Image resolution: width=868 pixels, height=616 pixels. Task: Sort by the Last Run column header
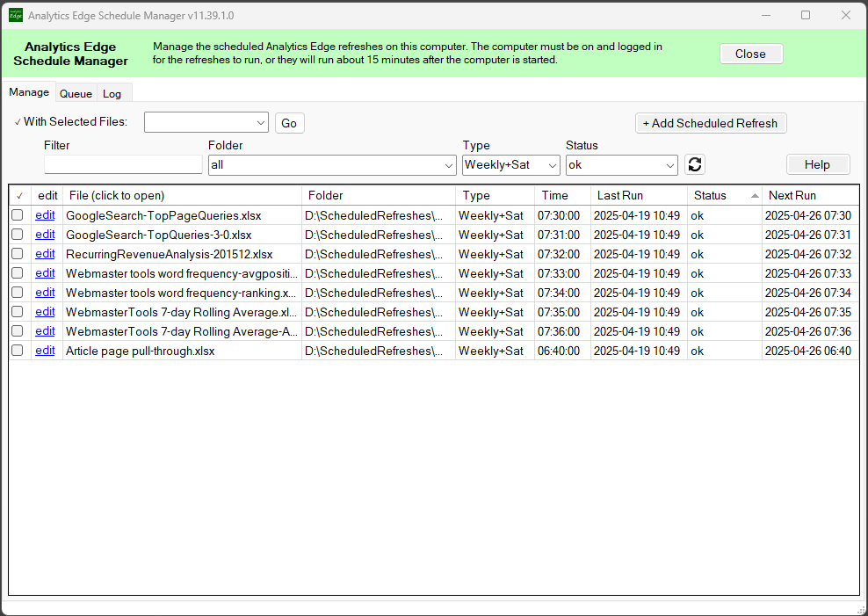639,195
